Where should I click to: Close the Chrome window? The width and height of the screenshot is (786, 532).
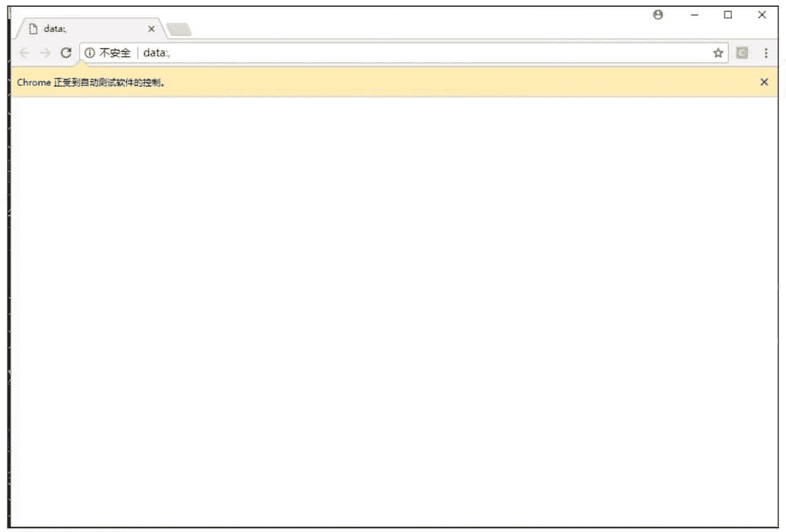[761, 15]
